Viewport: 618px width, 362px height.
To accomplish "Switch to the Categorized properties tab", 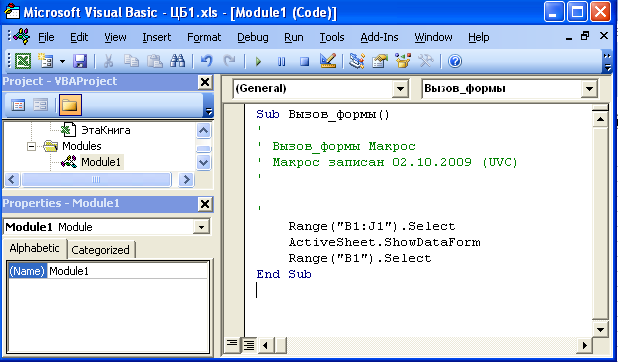I will (101, 250).
